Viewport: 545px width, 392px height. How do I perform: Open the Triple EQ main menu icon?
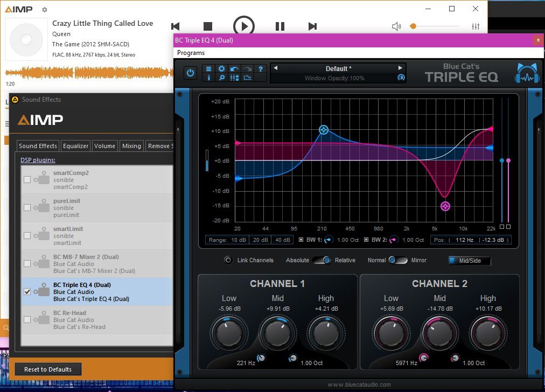pyautogui.click(x=208, y=69)
